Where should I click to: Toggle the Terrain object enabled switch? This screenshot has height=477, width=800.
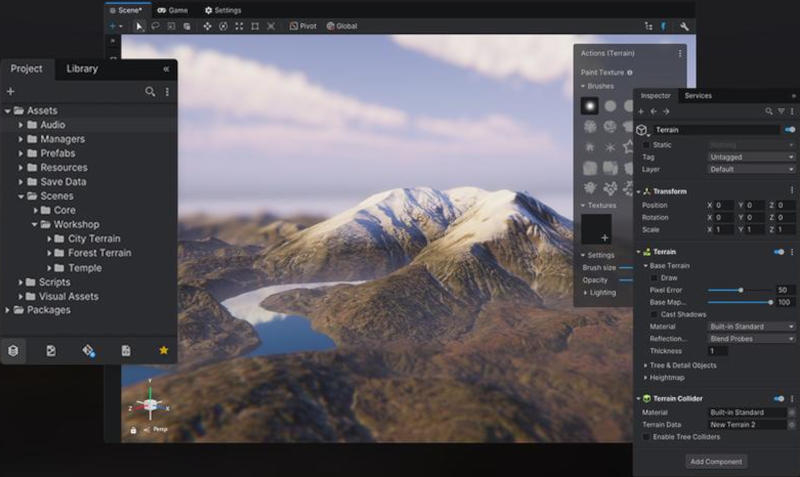click(x=790, y=130)
